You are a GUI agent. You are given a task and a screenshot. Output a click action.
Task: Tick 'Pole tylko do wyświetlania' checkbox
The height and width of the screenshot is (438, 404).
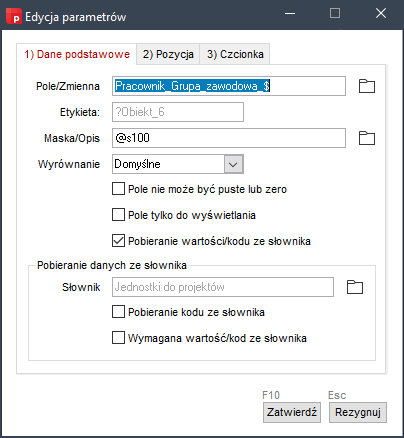tap(118, 215)
